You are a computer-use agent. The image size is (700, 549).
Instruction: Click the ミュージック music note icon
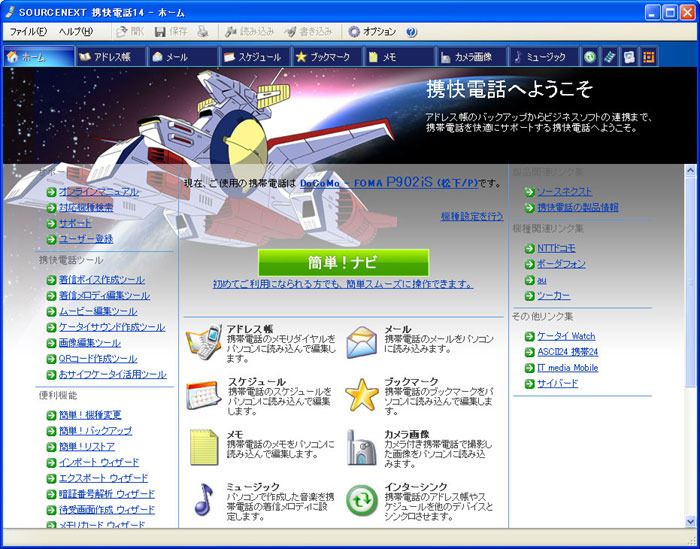[204, 499]
